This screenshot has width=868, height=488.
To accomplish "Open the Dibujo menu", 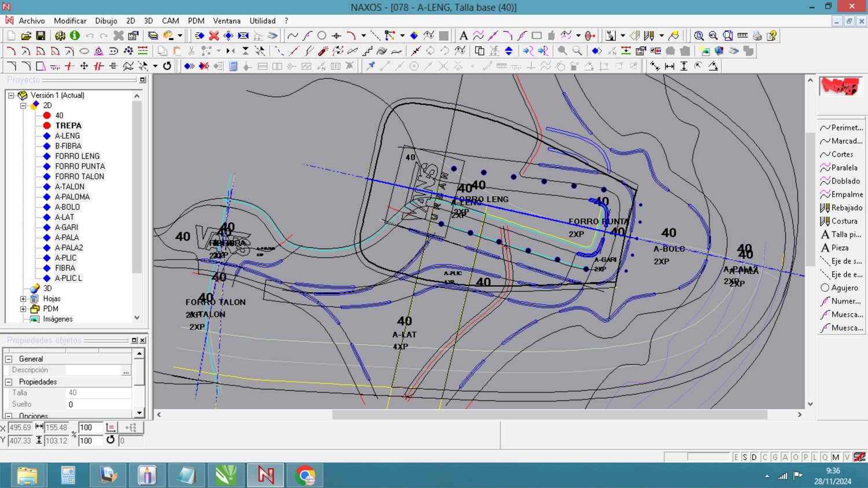I will click(106, 21).
